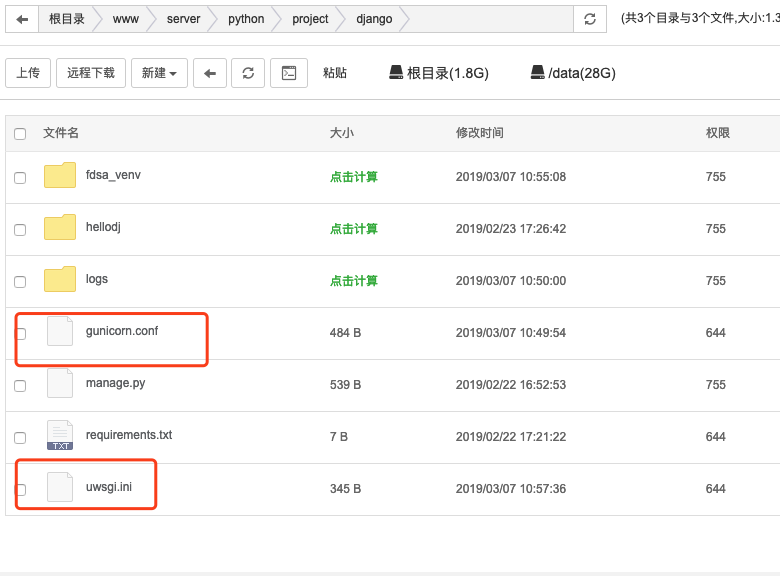Open the fdsa_venv folder icon
This screenshot has width=780, height=576.
(60, 176)
